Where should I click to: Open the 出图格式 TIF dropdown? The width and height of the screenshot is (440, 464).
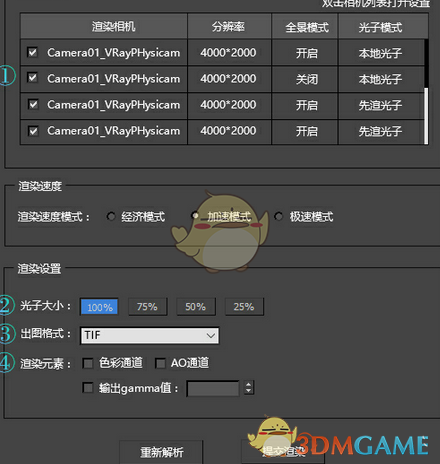[150, 335]
